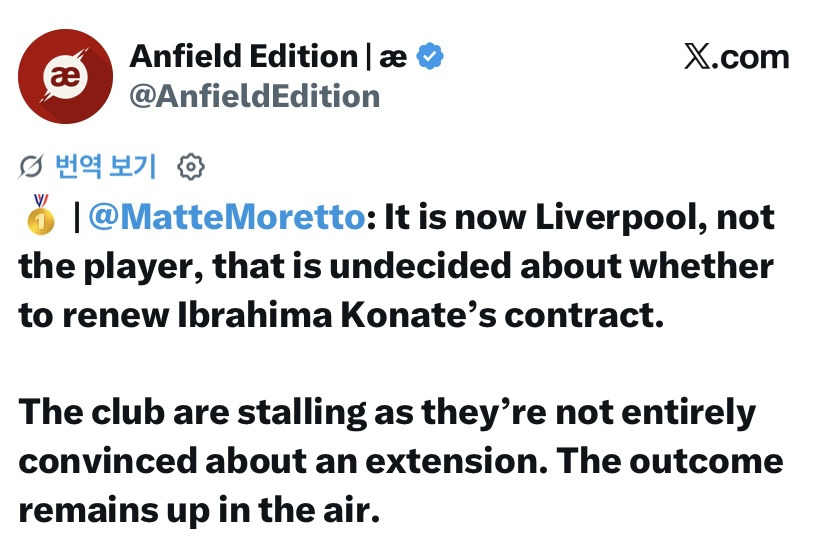This screenshot has height=550, width=828.
Task: Click the slashed-circle translate icon
Action: point(31,167)
